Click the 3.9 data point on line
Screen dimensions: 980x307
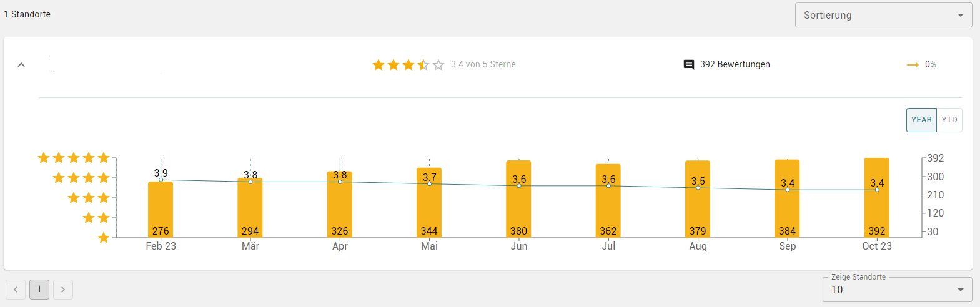(x=161, y=180)
